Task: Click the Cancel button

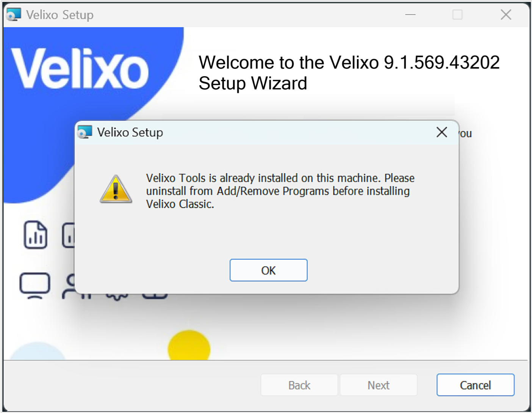Action: [x=475, y=385]
